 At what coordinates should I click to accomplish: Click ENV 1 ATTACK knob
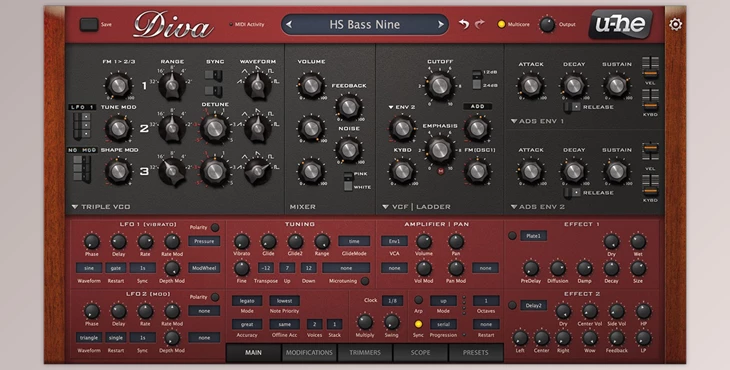[x=530, y=86]
